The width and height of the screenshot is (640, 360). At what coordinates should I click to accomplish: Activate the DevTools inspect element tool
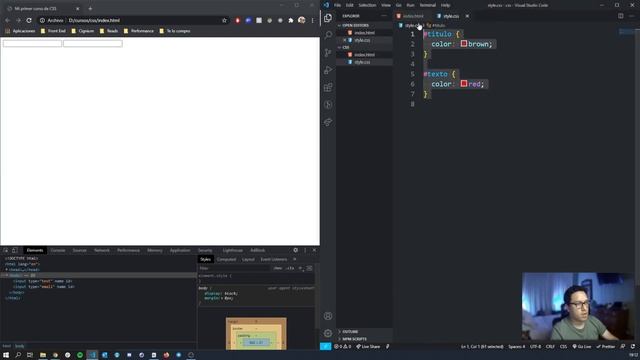6,250
